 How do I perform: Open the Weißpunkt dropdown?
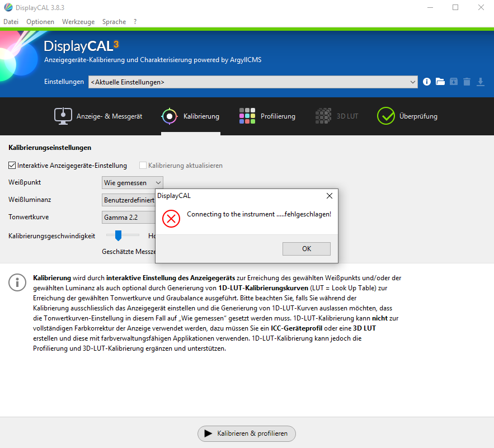click(133, 183)
